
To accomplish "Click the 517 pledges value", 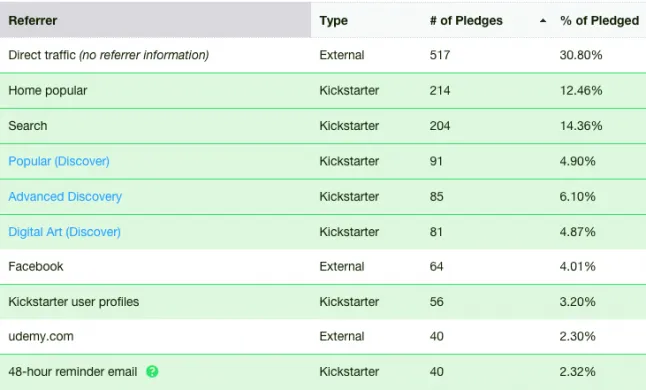I will [x=440, y=55].
